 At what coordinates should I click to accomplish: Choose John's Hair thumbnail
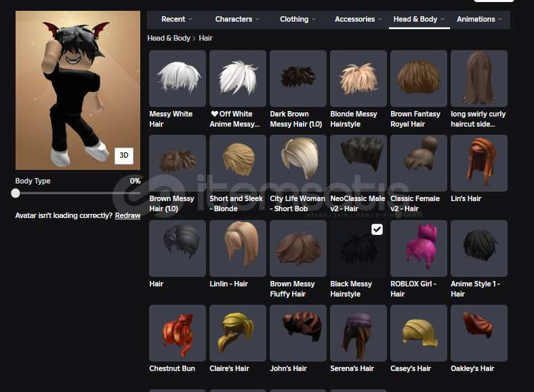[298, 333]
